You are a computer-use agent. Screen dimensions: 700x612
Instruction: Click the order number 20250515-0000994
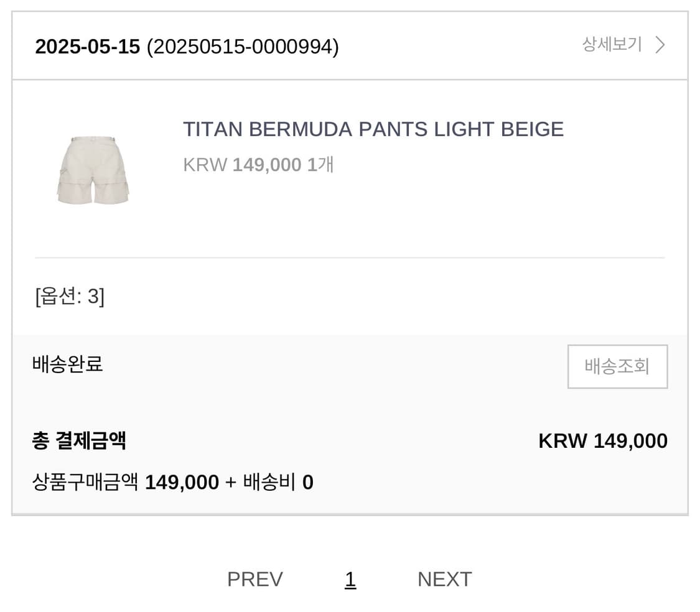[243, 47]
